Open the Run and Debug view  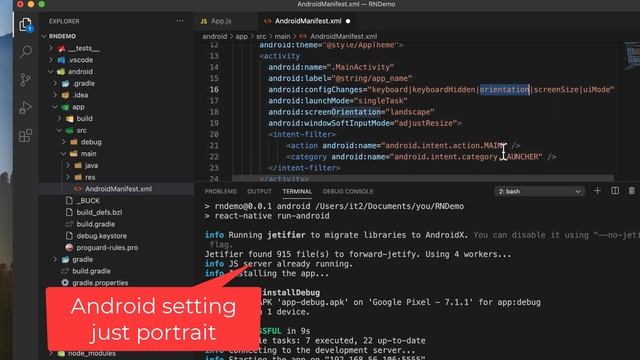click(25, 107)
